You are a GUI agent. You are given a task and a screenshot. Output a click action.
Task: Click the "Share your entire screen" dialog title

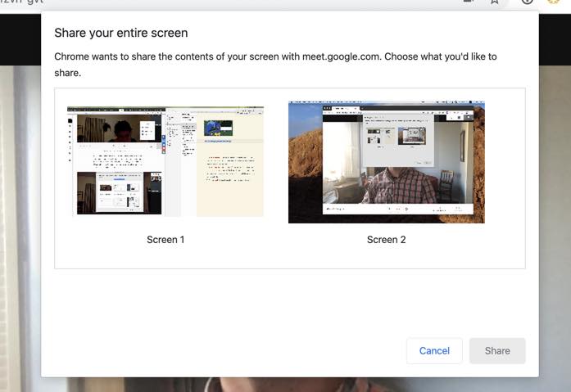[x=121, y=33]
